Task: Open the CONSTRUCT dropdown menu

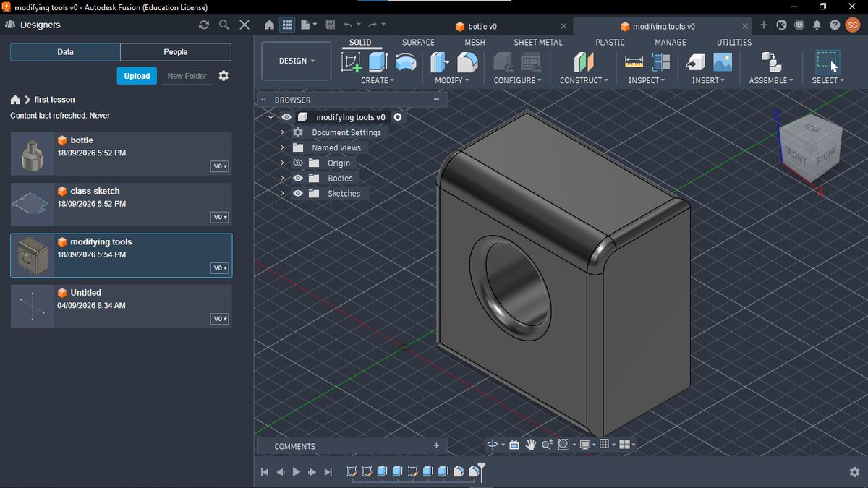Action: [x=584, y=80]
